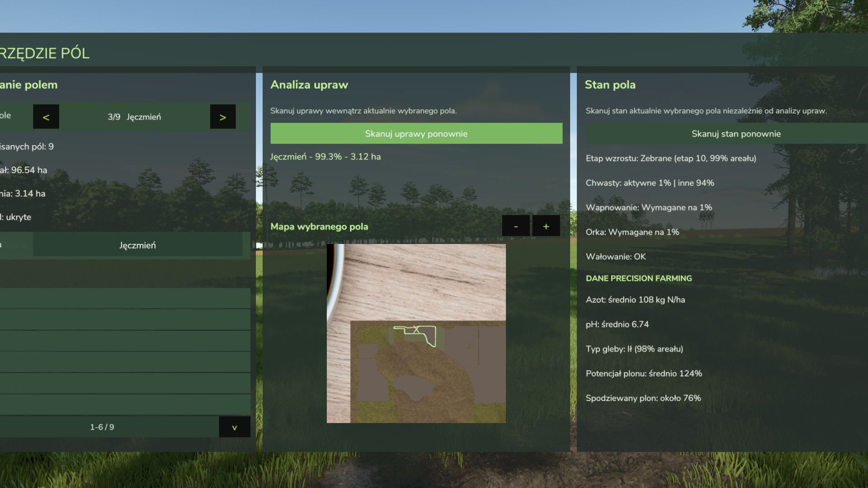Go to the previous field with the left arrow

[46, 117]
